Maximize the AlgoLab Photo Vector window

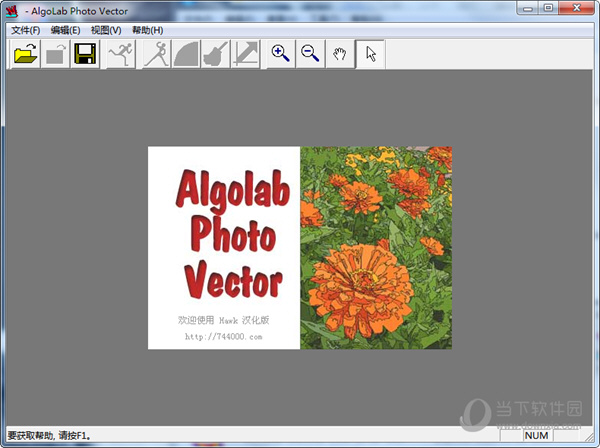point(549,8)
